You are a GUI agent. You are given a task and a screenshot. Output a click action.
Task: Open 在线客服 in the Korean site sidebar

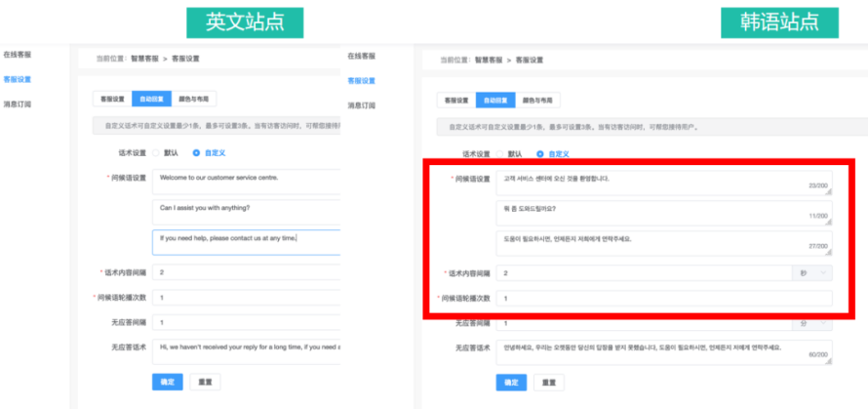(362, 56)
